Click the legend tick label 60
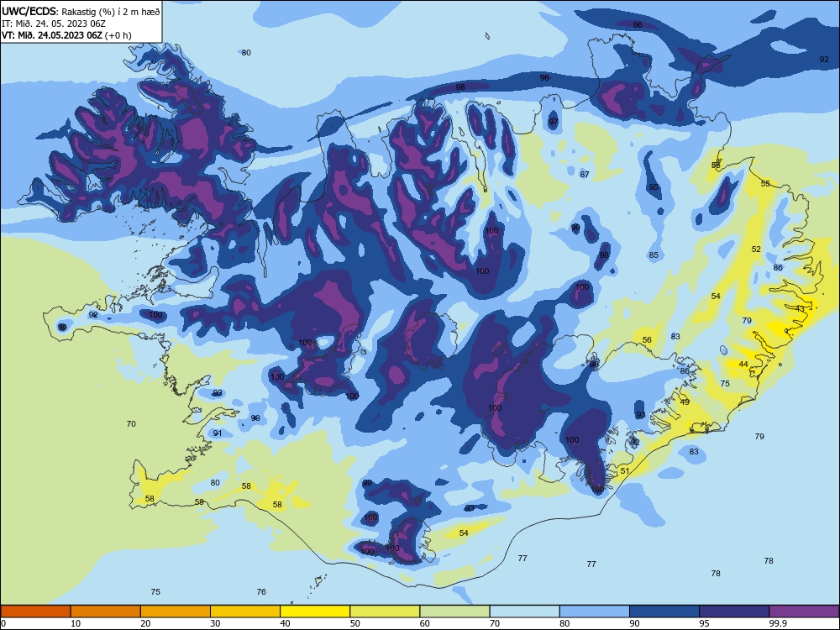The width and height of the screenshot is (840, 630). point(425,623)
